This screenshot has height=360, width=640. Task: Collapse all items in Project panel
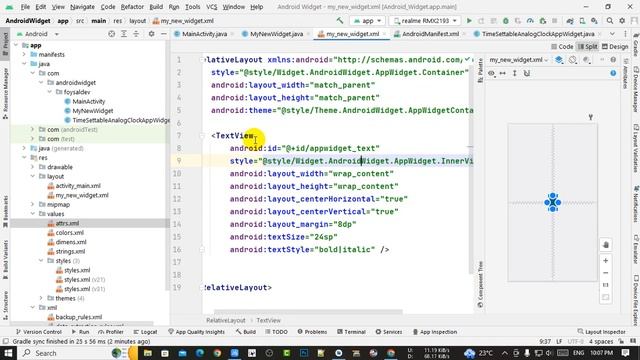[136, 34]
